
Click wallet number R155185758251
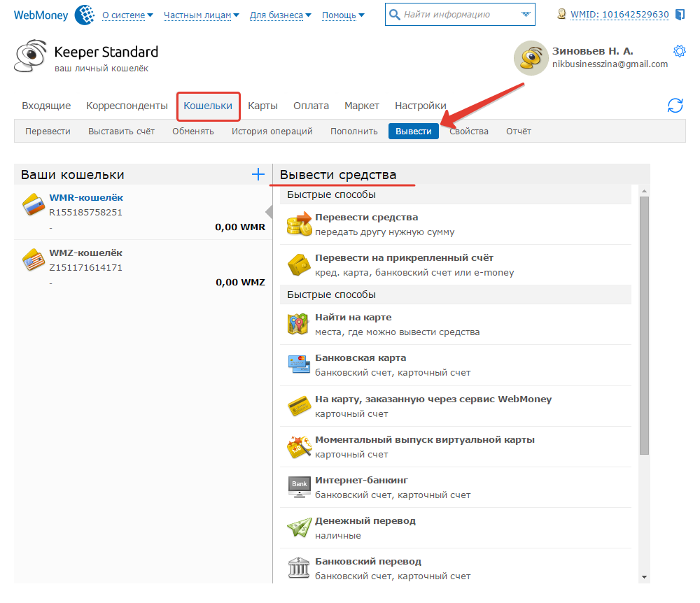[85, 212]
